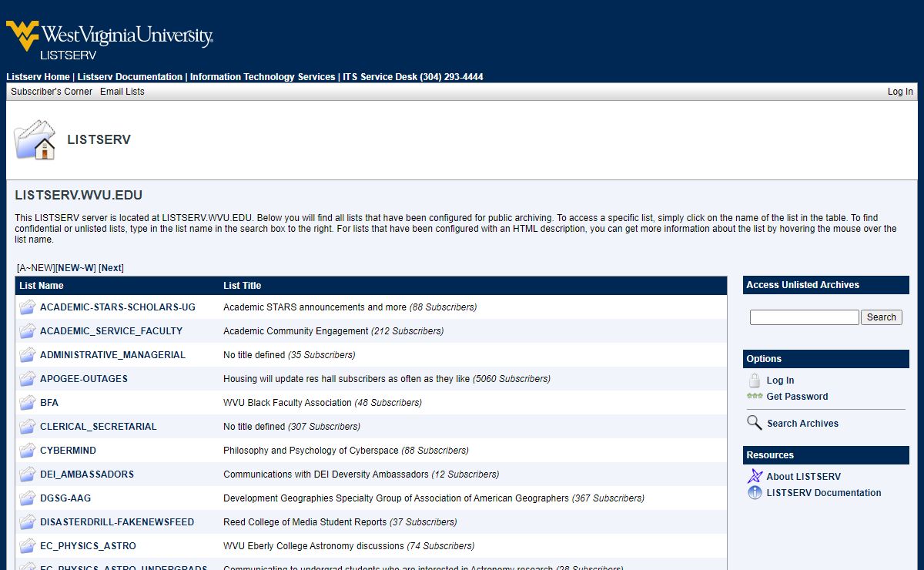Open Information Technology Services link

pyautogui.click(x=263, y=77)
